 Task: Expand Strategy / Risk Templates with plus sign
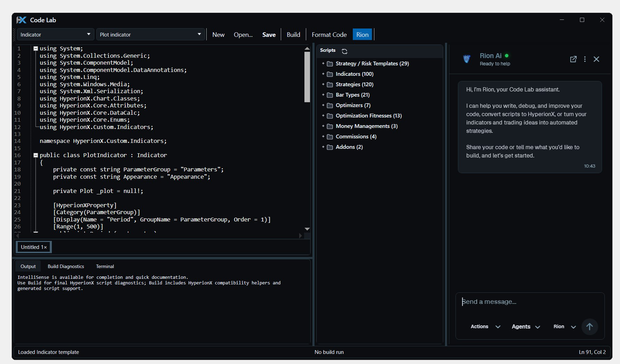tap(323, 63)
